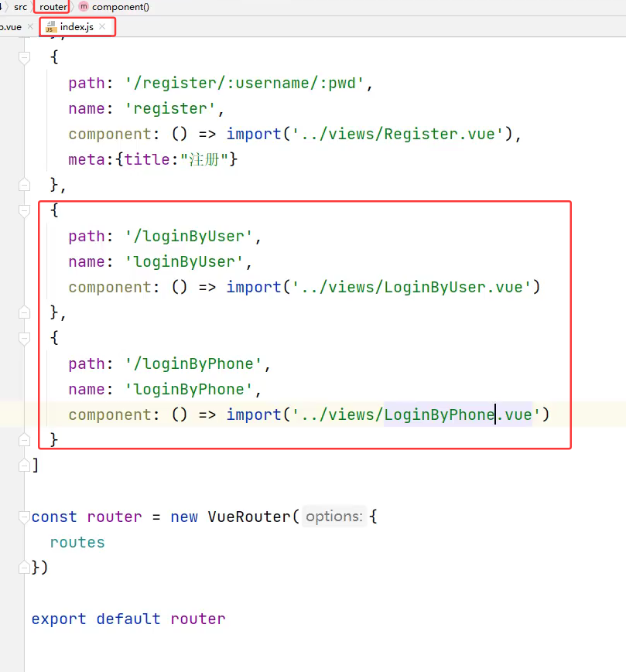
Task: Click fold end marker at closing })
Action: (x=25, y=568)
